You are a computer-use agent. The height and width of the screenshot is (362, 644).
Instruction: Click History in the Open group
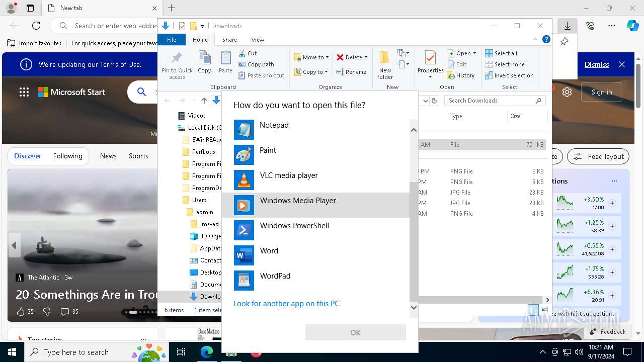pyautogui.click(x=461, y=75)
